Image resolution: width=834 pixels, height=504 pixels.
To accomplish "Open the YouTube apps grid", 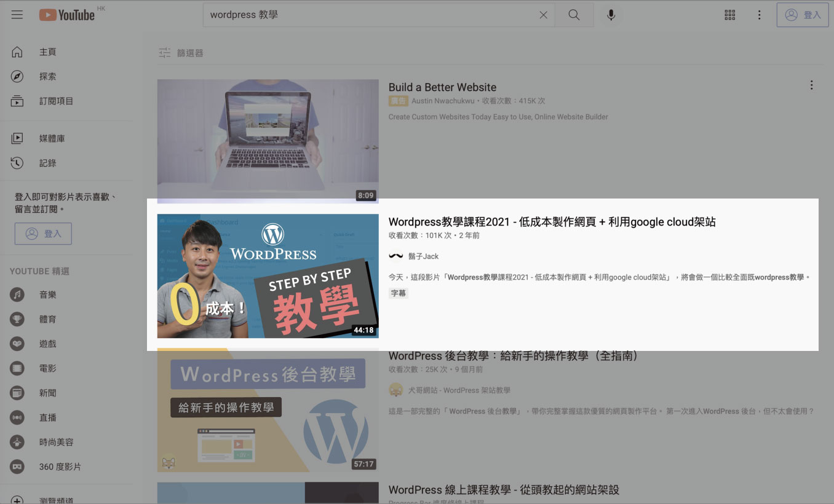I will point(730,15).
